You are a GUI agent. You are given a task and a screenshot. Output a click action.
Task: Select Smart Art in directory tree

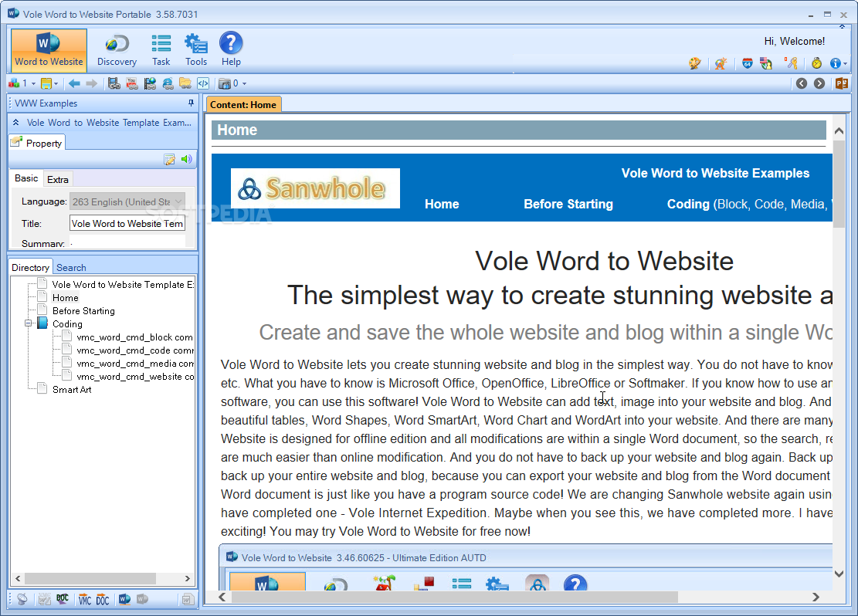click(72, 390)
